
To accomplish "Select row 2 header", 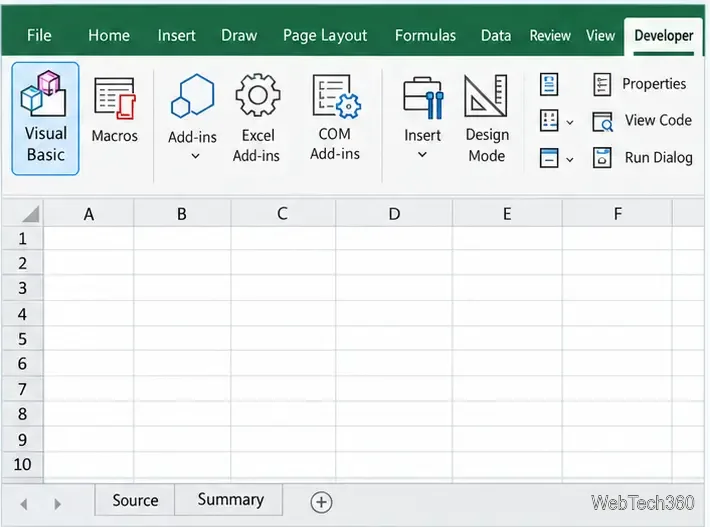I will click(22, 263).
